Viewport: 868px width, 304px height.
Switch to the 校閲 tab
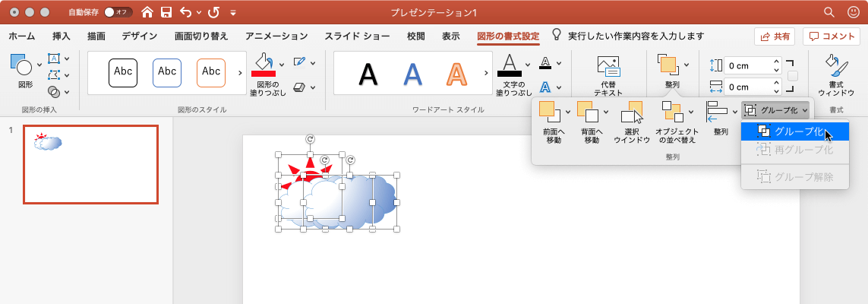click(415, 36)
